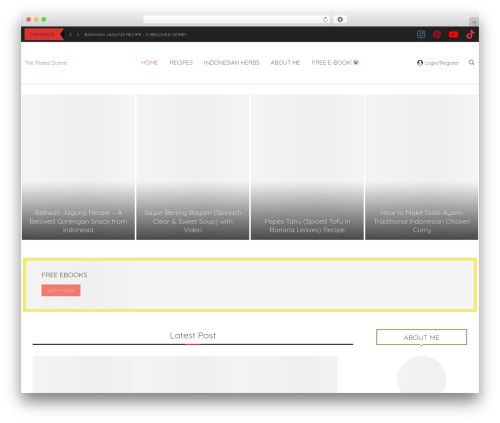Click the previous top post arrow
This screenshot has width=500, height=423.
(70, 34)
